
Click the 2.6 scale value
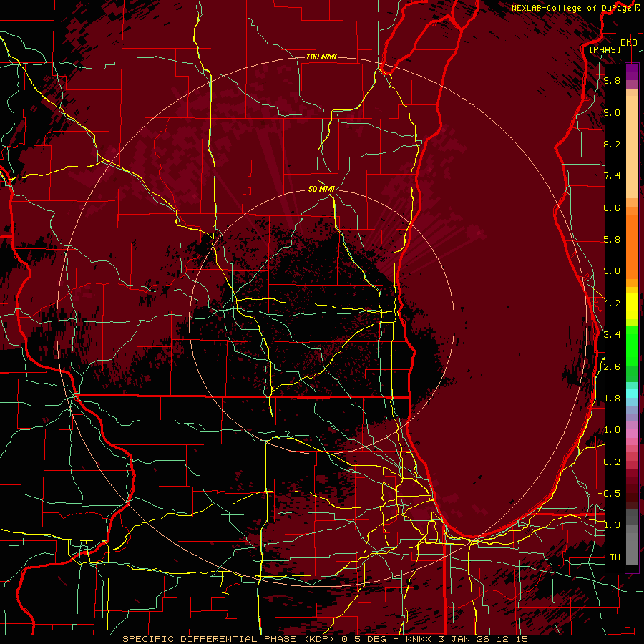pos(612,367)
